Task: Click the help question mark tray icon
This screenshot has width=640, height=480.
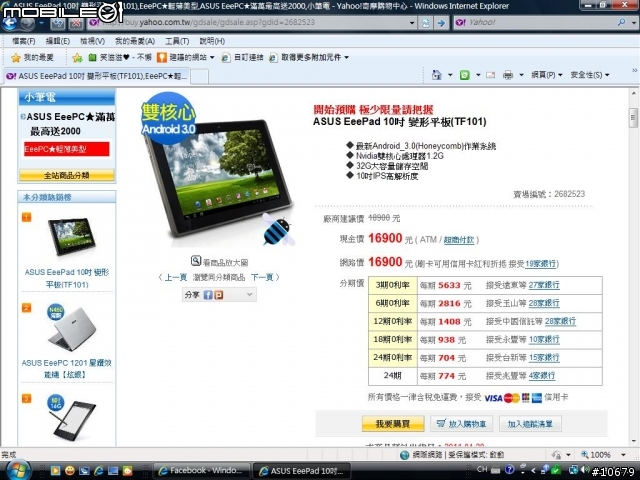Action: tap(509, 469)
